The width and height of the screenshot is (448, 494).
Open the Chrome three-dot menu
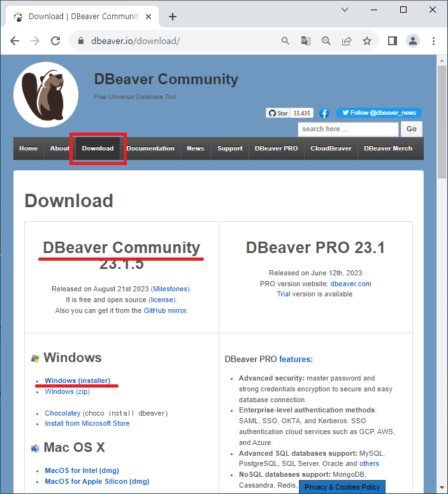click(433, 41)
